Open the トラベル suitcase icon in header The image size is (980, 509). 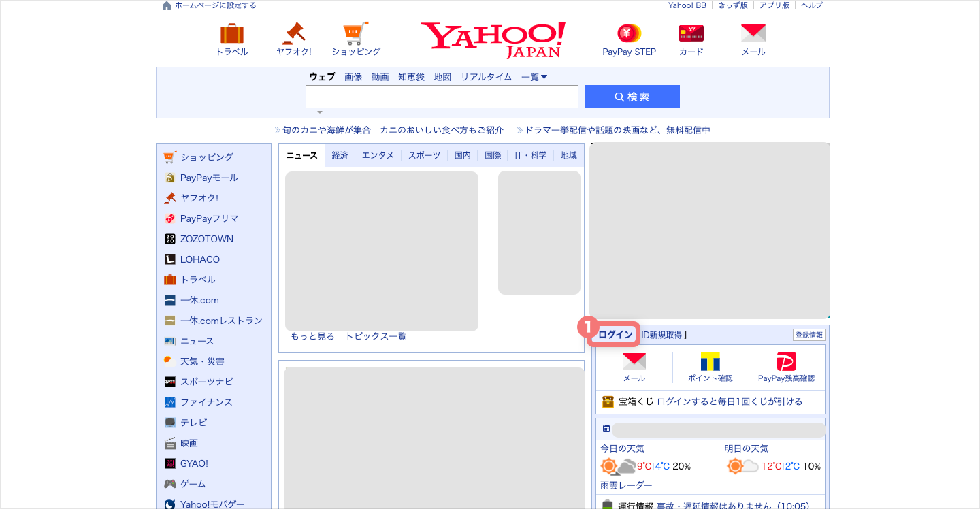232,33
